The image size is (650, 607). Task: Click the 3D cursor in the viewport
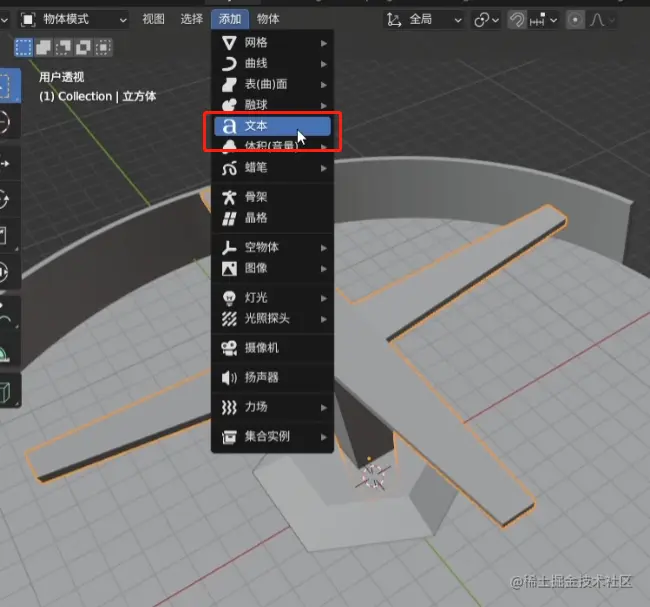373,476
